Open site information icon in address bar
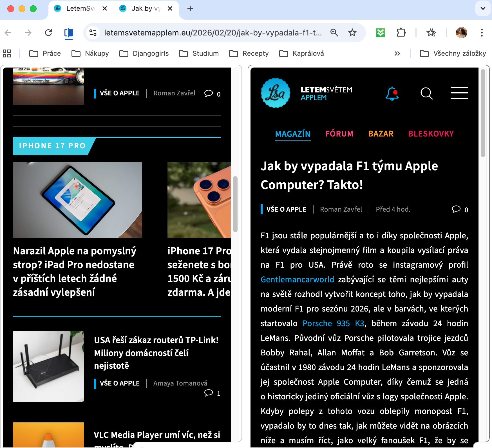Screen dimensions: 492x448 pyautogui.click(x=93, y=33)
